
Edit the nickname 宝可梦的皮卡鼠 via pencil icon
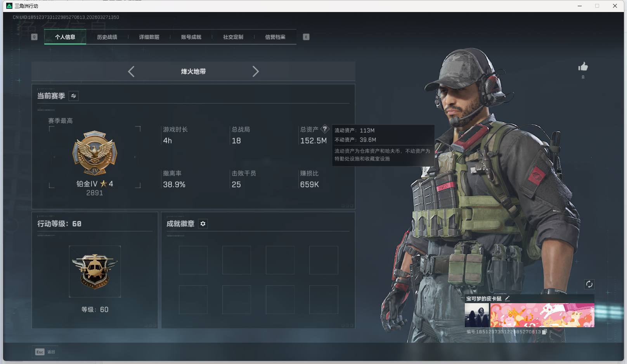pyautogui.click(x=507, y=298)
